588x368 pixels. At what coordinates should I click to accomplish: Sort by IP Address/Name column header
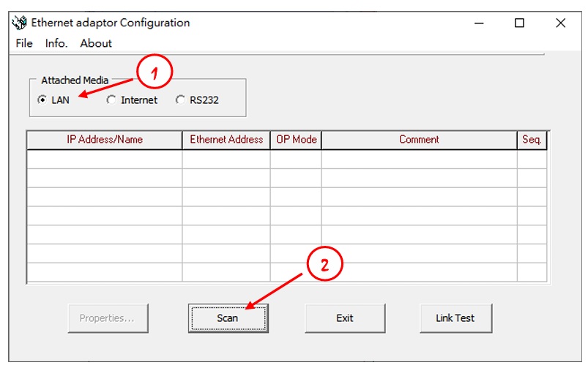pos(105,140)
